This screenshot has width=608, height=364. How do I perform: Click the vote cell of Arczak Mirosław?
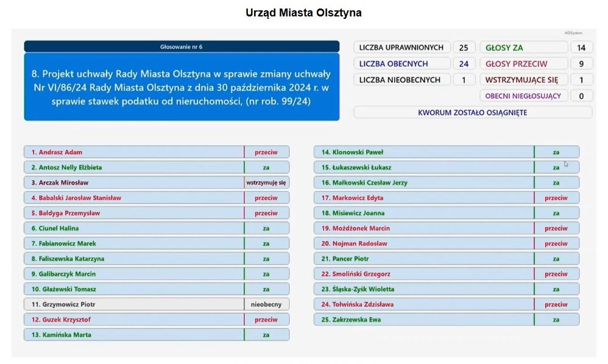coord(266,183)
